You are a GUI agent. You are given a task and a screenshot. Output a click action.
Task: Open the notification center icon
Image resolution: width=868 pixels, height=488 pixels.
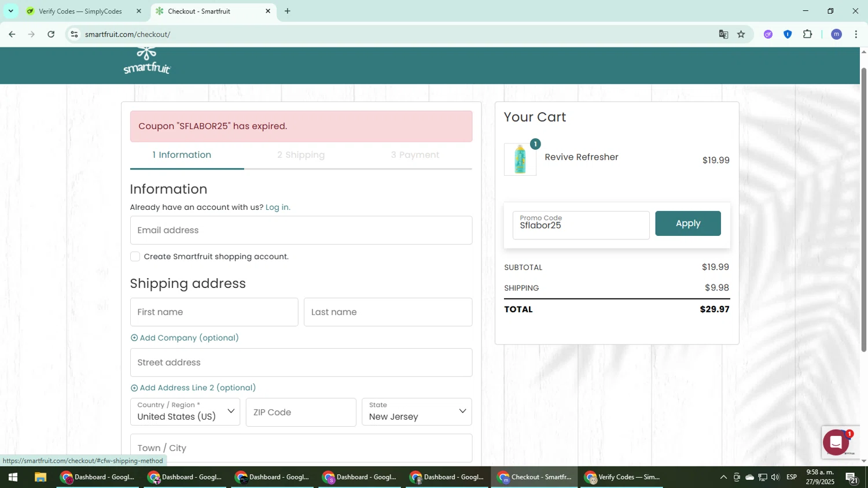(x=851, y=478)
